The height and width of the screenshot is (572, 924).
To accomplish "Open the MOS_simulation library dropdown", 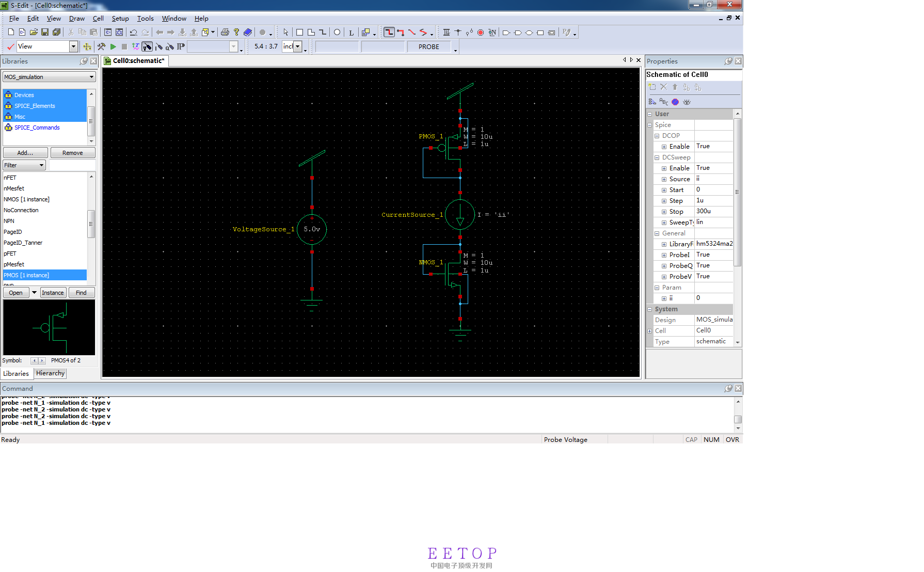I will (91, 77).
